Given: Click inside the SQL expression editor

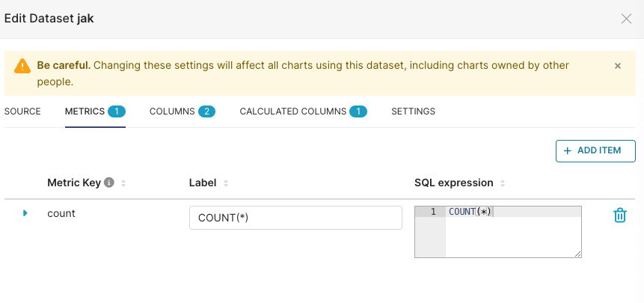Looking at the screenshot, I should coord(513,236).
